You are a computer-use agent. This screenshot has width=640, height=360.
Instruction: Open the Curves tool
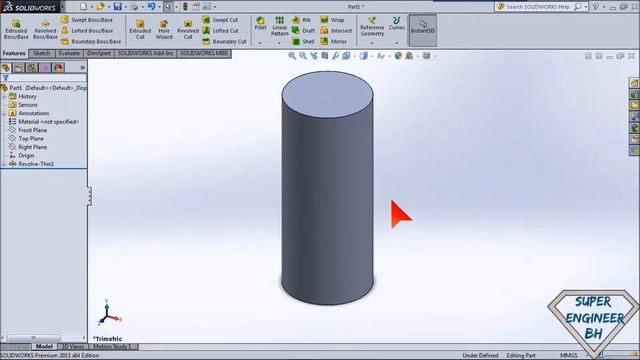(x=396, y=23)
